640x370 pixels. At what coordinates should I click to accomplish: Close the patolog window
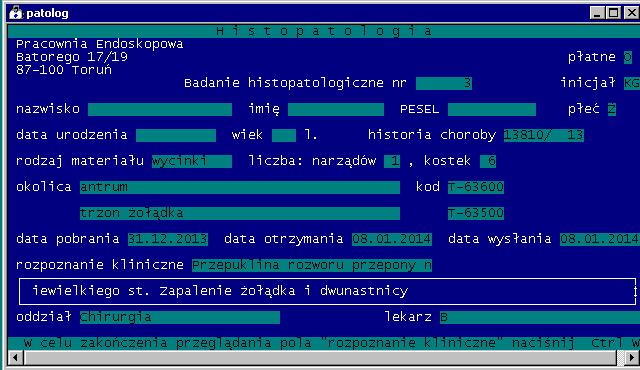coord(631,13)
